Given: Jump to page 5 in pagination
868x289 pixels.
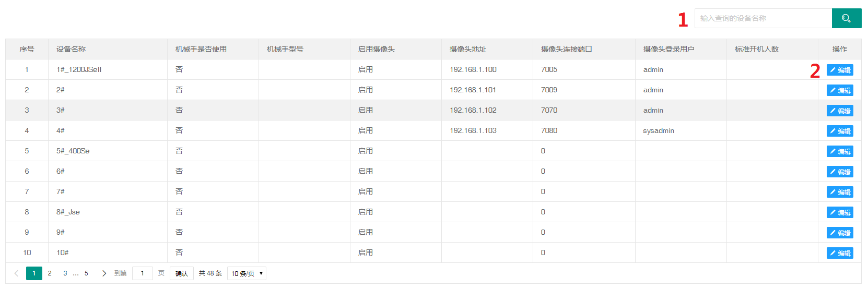Looking at the screenshot, I should point(86,273).
